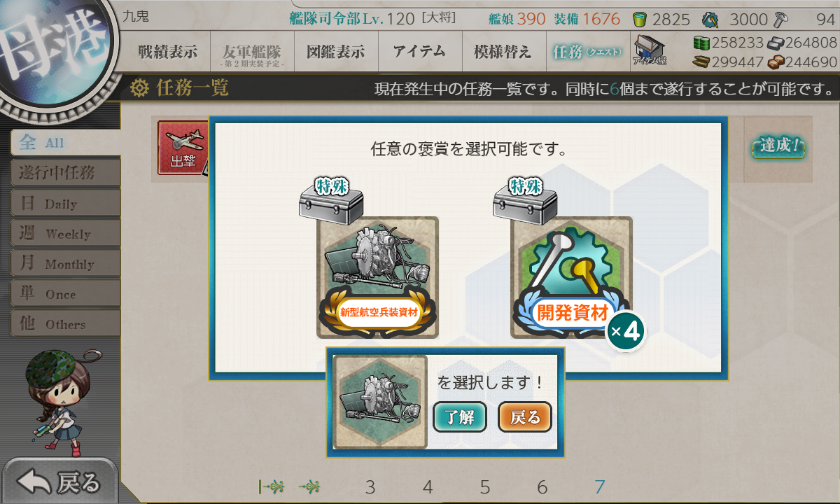The height and width of the screenshot is (504, 840).
Task: Open the アイテム屋 shop icon
Action: click(650, 50)
